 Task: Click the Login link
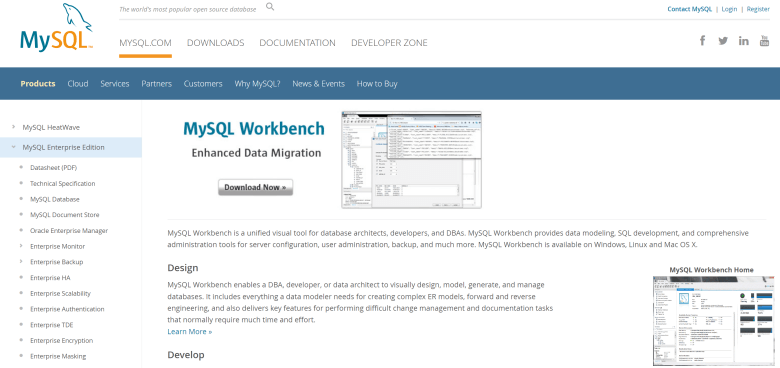click(x=729, y=9)
